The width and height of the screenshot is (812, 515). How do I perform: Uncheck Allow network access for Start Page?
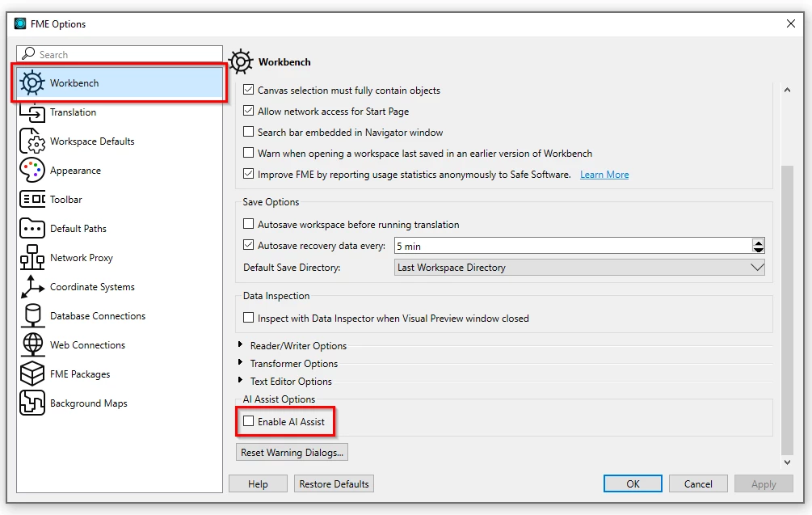(249, 111)
